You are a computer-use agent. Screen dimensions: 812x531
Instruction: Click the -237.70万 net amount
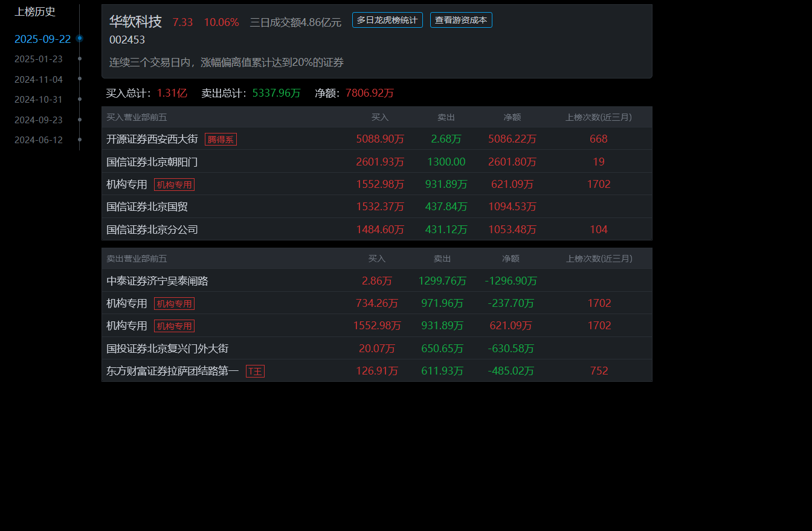511,303
